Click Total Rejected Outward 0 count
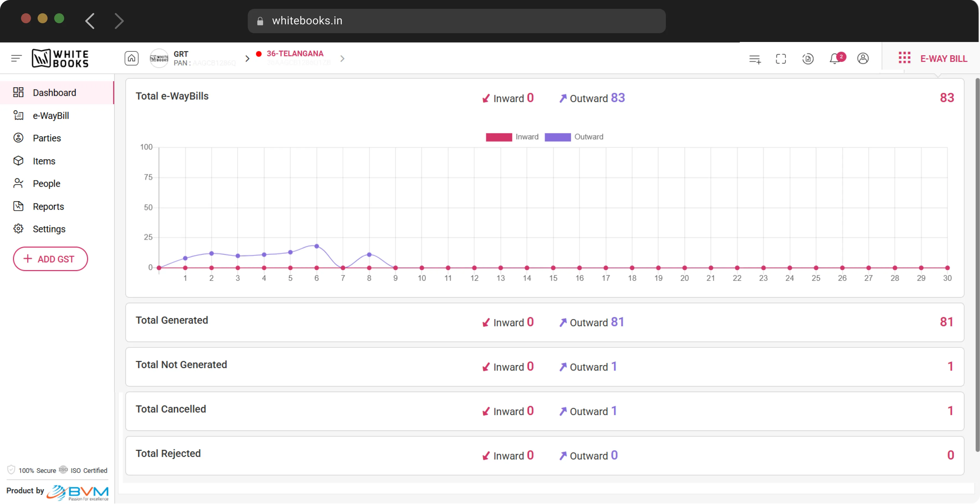The height and width of the screenshot is (504, 980). [614, 455]
